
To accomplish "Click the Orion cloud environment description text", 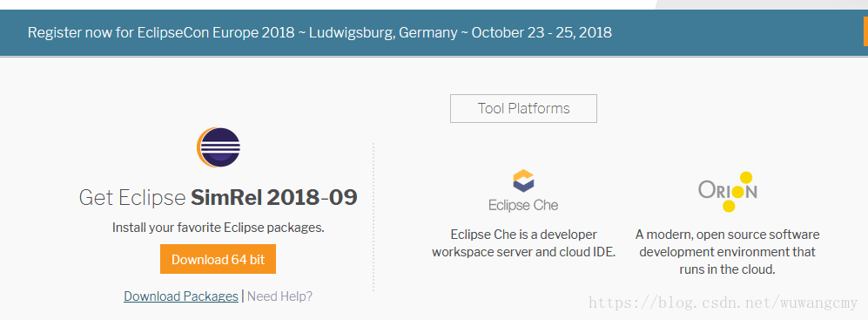I will (727, 252).
